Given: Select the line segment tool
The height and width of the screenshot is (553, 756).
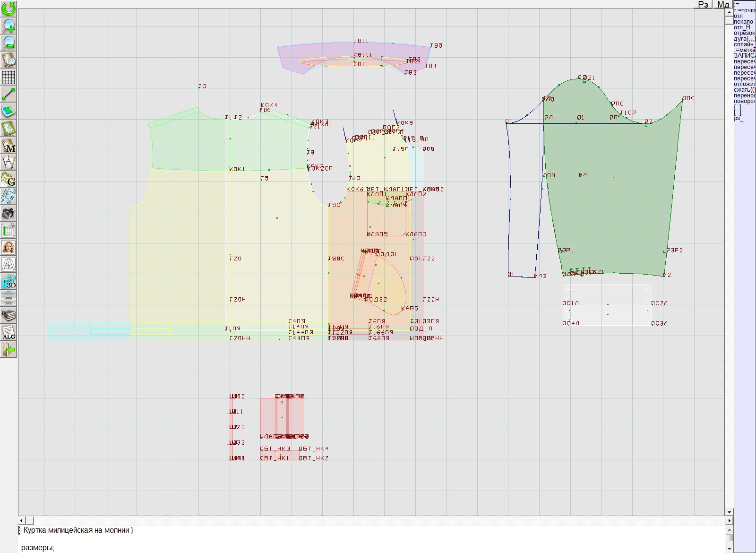Looking at the screenshot, I should 9,94.
